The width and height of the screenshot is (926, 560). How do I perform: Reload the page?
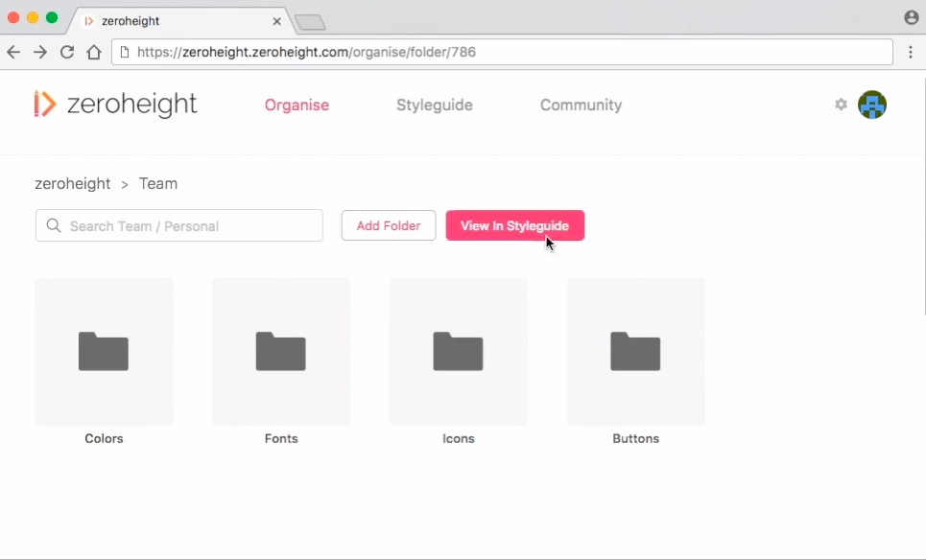tap(67, 52)
